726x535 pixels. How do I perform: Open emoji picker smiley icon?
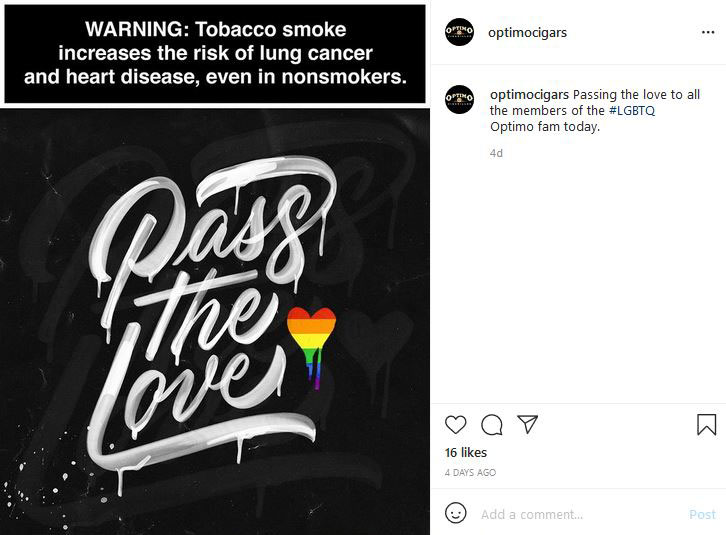click(456, 513)
